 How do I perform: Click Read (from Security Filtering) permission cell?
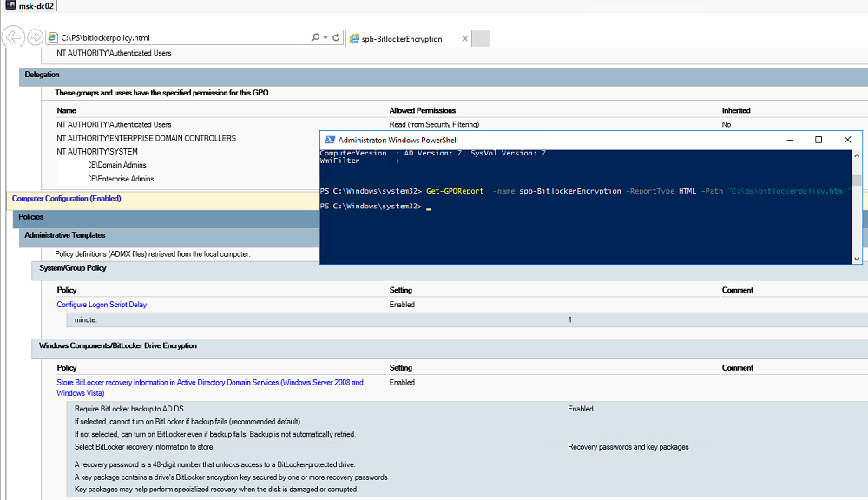click(x=434, y=125)
